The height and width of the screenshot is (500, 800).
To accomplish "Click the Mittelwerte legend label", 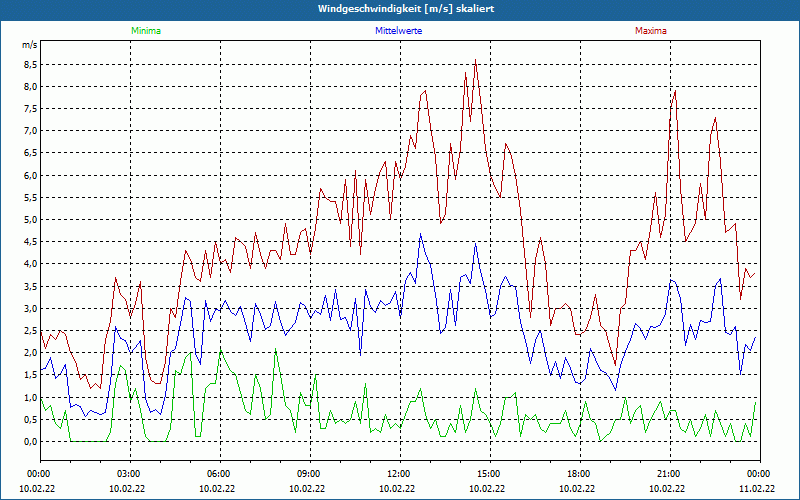I will (398, 31).
